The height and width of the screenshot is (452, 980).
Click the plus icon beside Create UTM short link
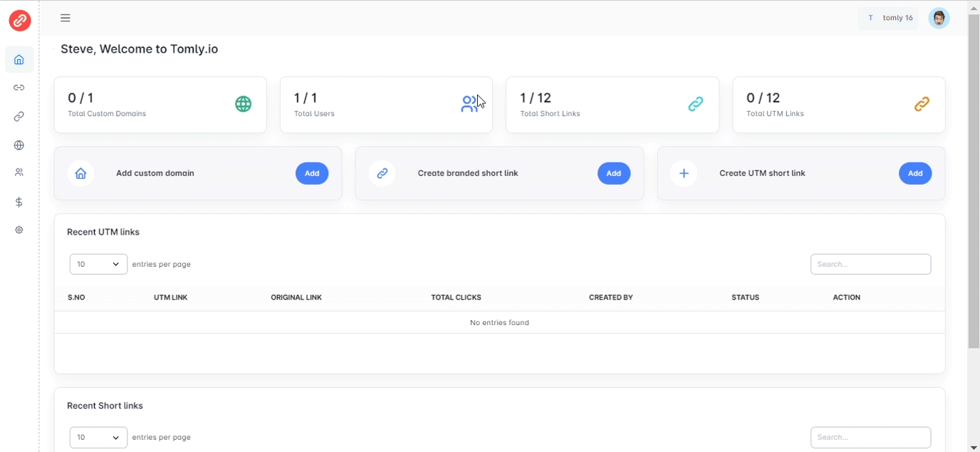[684, 173]
